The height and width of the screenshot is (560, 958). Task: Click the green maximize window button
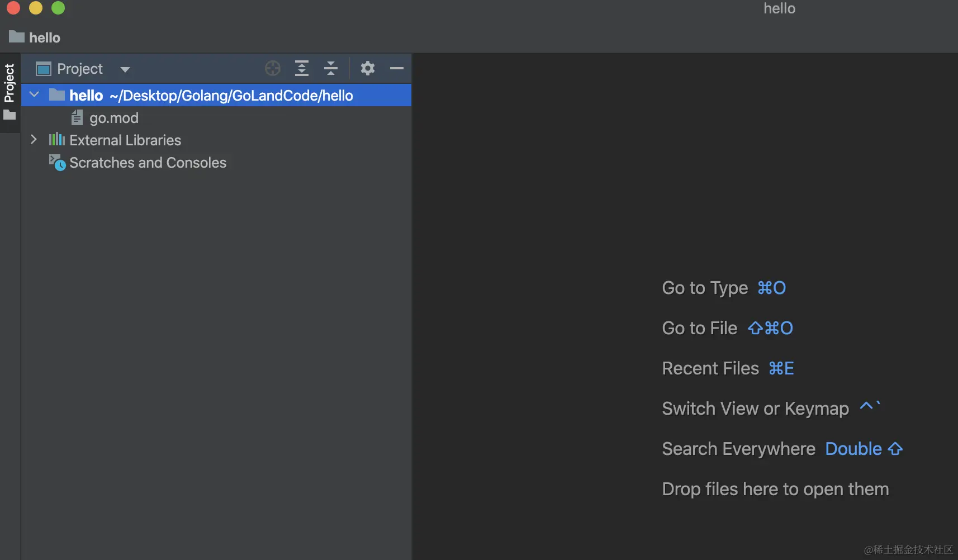coord(58,8)
